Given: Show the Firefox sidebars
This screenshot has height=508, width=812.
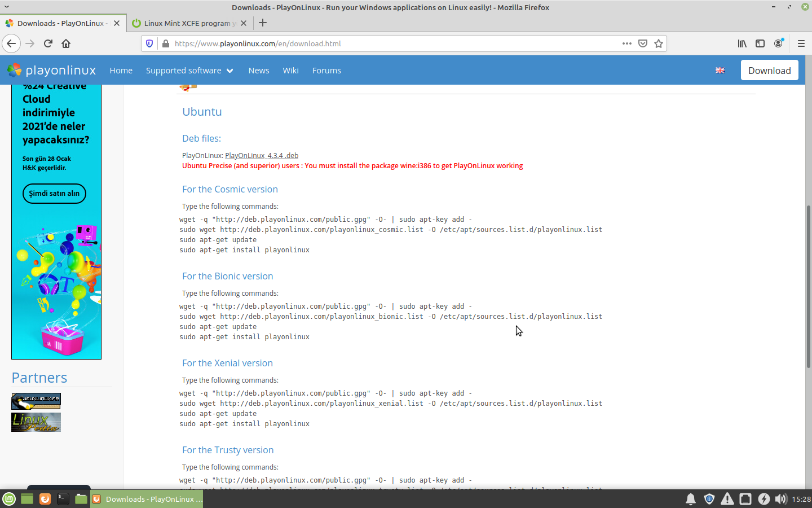Looking at the screenshot, I should click(760, 43).
